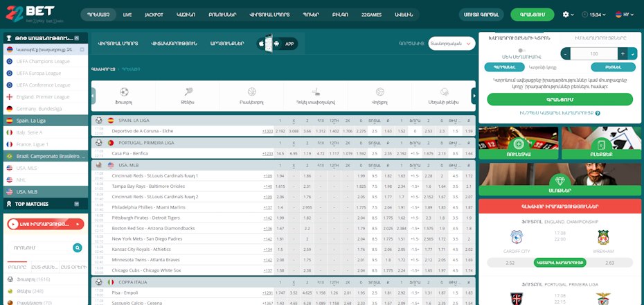Click the Wrexham team crest
The width and height of the screenshot is (644, 305).
pyautogui.click(x=603, y=237)
